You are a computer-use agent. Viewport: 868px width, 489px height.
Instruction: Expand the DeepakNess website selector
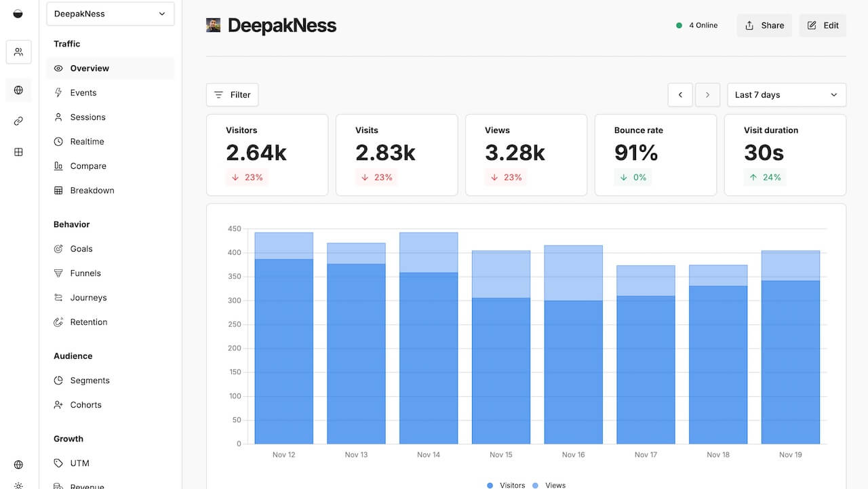tap(111, 14)
